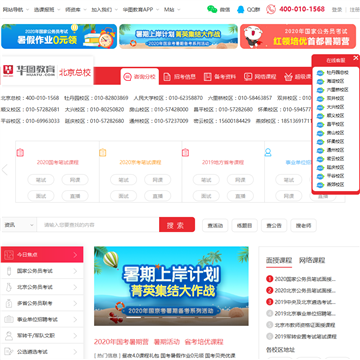
Task: Select 今日焦点 in the left sidebar
Action: point(42,255)
